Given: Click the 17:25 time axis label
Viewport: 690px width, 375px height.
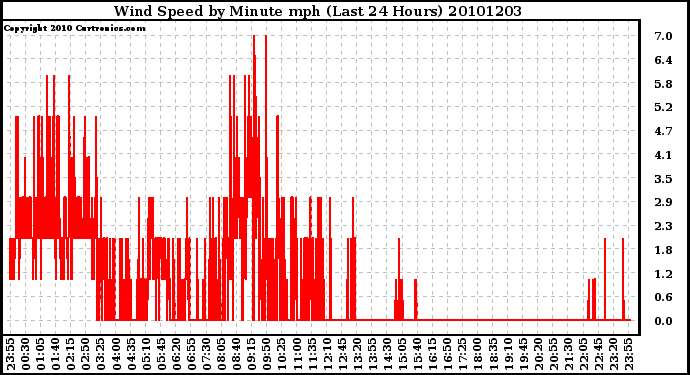Looking at the screenshot, I should click(462, 355).
